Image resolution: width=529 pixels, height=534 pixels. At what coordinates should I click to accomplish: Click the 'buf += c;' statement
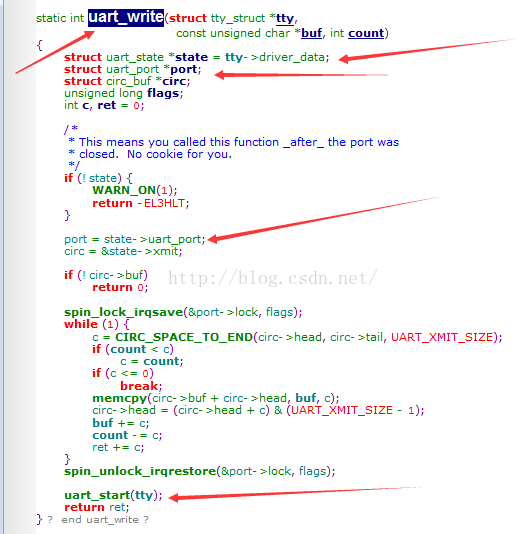point(121,423)
